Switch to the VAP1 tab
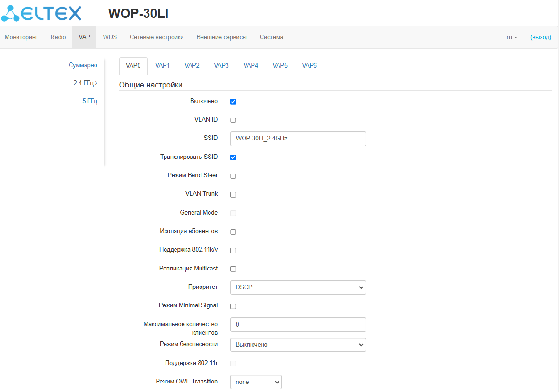This screenshot has height=392, width=559. (163, 66)
